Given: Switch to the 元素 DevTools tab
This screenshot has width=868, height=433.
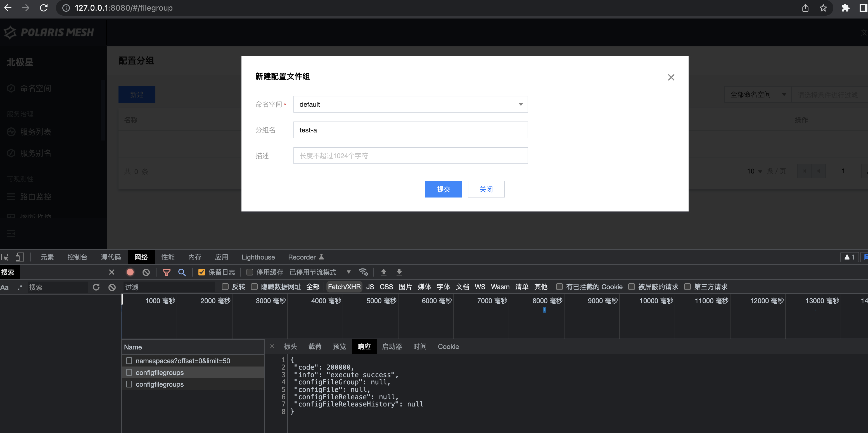Looking at the screenshot, I should (x=47, y=257).
